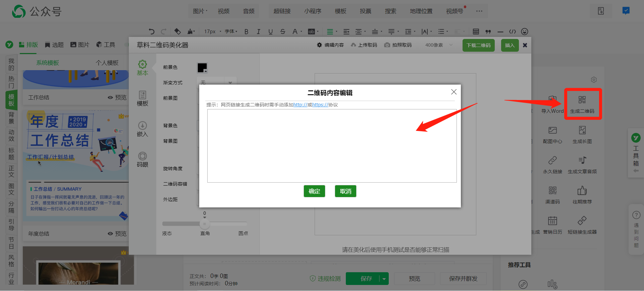Click the https:// hint link
The height and width of the screenshot is (291, 644).
(x=320, y=105)
